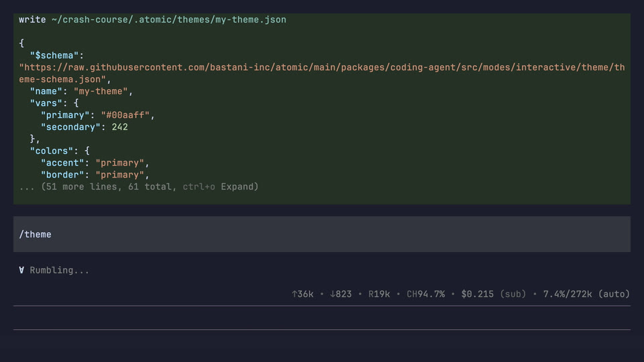The width and height of the screenshot is (644, 362).
Task: Click the /theme command message
Action: coord(322,234)
